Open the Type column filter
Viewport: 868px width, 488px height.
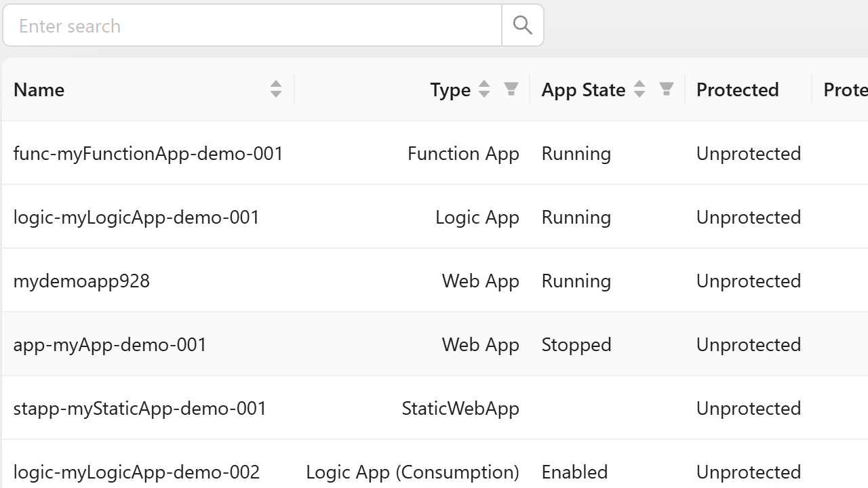(x=511, y=89)
